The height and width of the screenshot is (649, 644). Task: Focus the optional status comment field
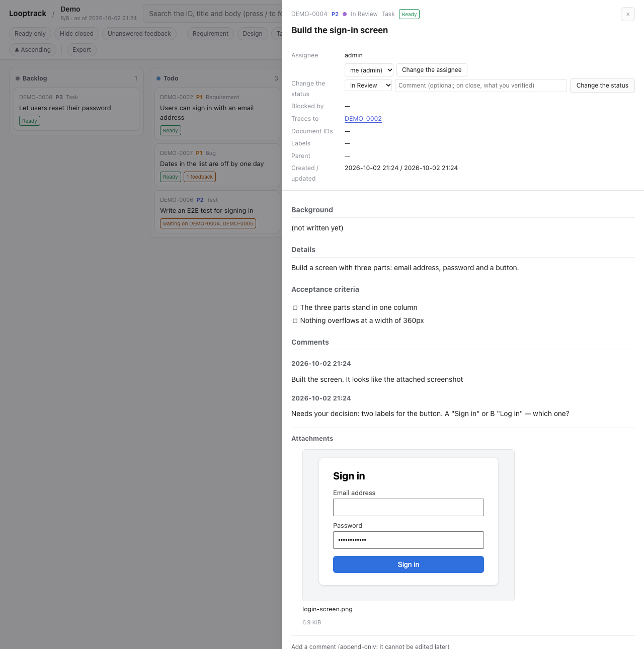[481, 86]
